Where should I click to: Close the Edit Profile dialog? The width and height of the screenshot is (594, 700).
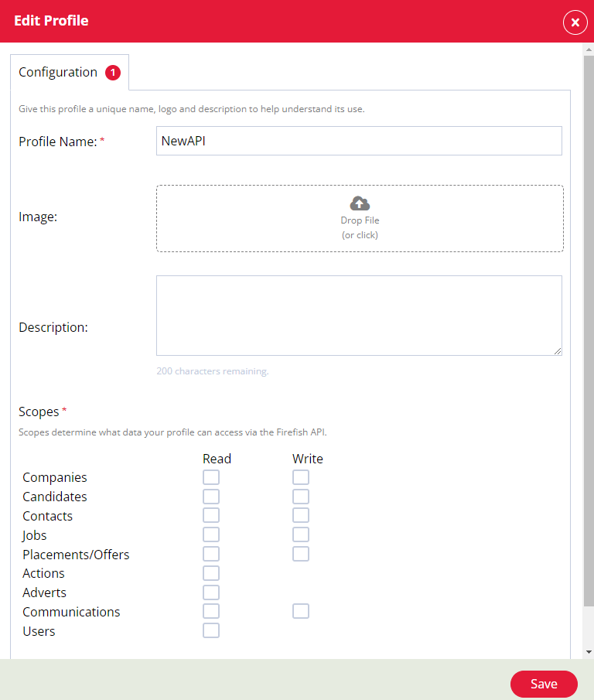575,22
